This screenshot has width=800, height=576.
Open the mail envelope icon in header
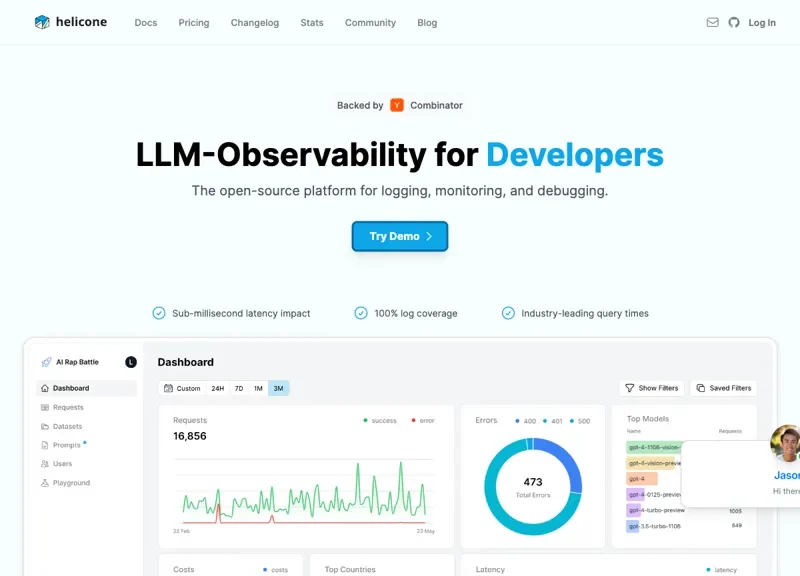coord(712,22)
